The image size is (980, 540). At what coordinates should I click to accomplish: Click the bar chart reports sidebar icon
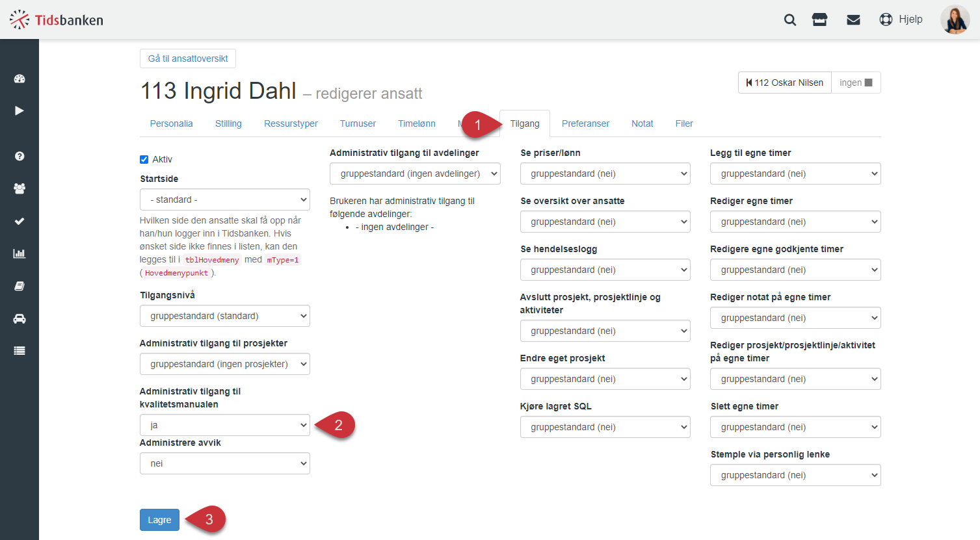pyautogui.click(x=20, y=253)
